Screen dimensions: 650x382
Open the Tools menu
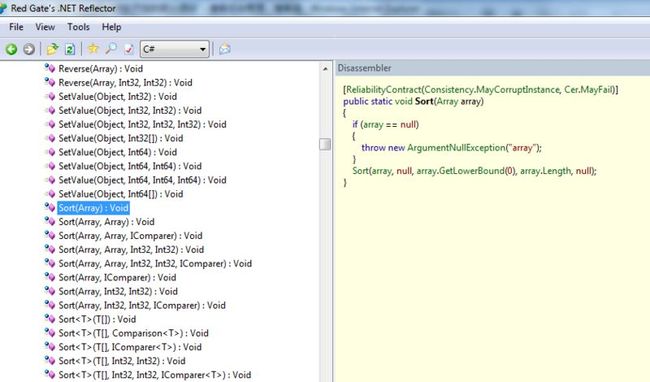[x=78, y=27]
